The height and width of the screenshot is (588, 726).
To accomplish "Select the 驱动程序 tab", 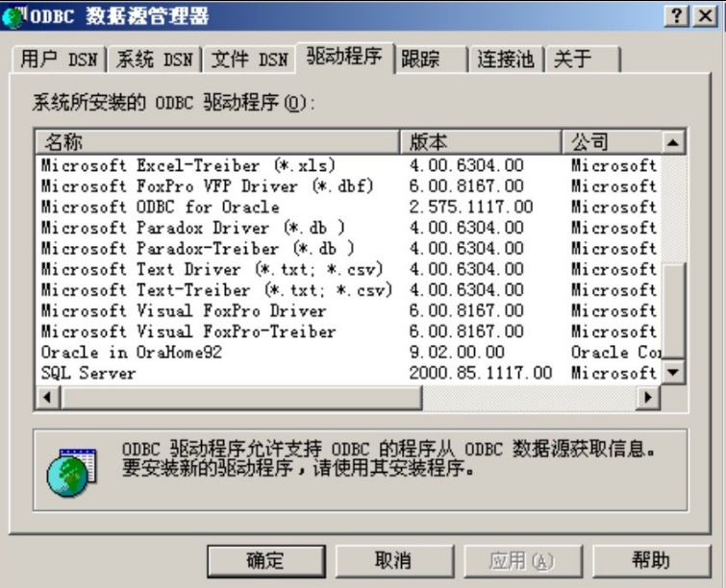I will [x=344, y=57].
